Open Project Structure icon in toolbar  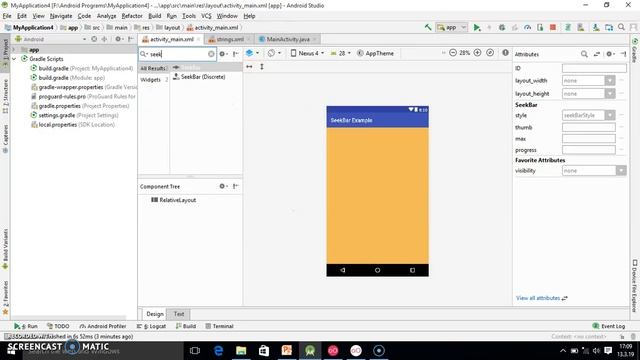pos(609,27)
